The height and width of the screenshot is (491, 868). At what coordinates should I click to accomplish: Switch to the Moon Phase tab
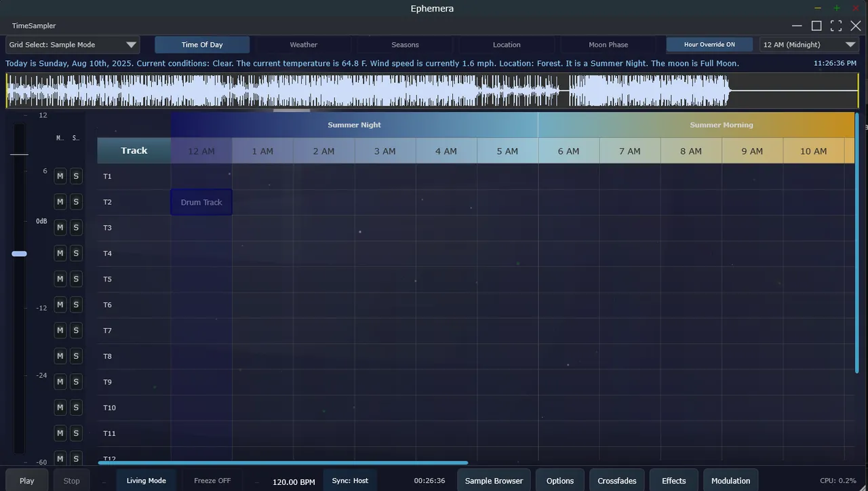[608, 45]
